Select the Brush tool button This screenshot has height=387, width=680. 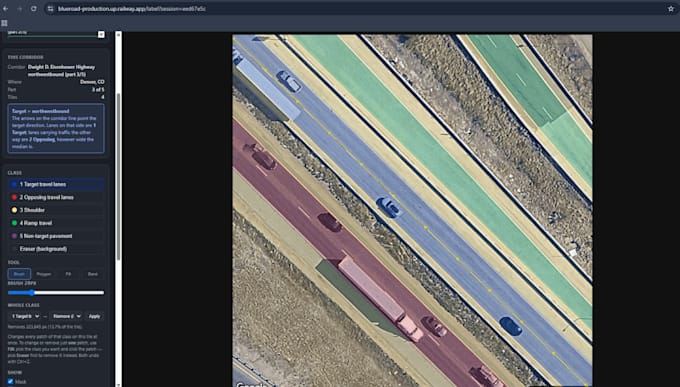click(x=19, y=274)
